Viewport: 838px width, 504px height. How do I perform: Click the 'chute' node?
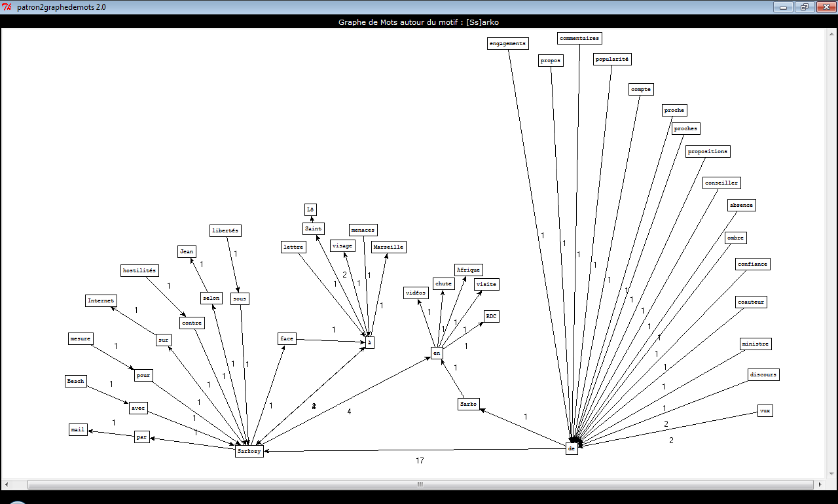(444, 283)
